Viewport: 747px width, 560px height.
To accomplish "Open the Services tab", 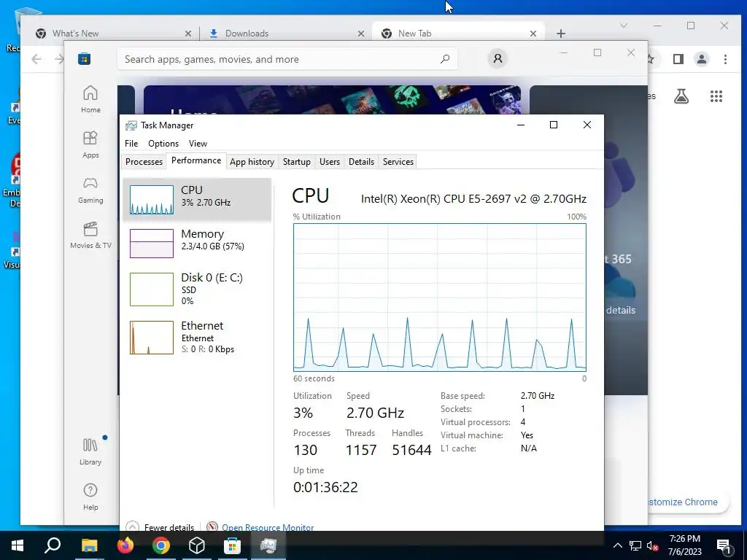I will pos(398,162).
